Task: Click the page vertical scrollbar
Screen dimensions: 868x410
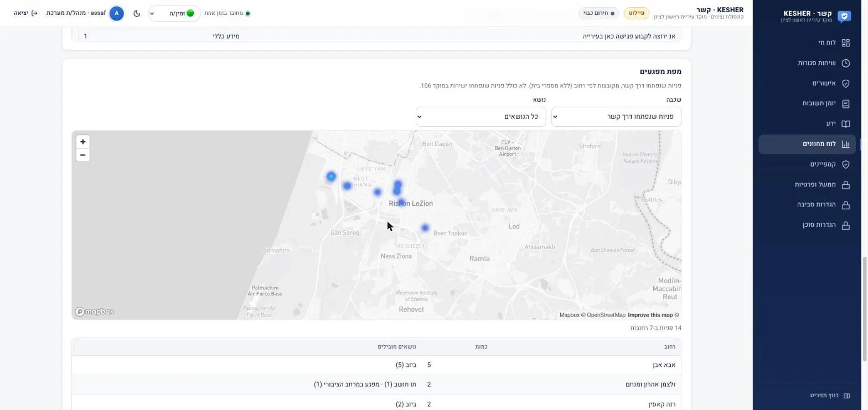Action: click(x=865, y=309)
